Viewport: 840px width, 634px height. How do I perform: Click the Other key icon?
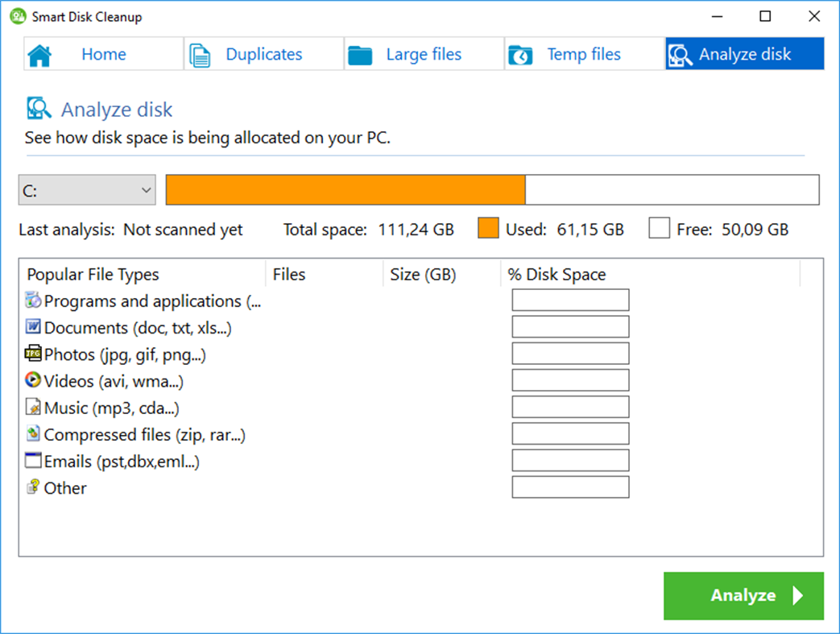(32, 487)
